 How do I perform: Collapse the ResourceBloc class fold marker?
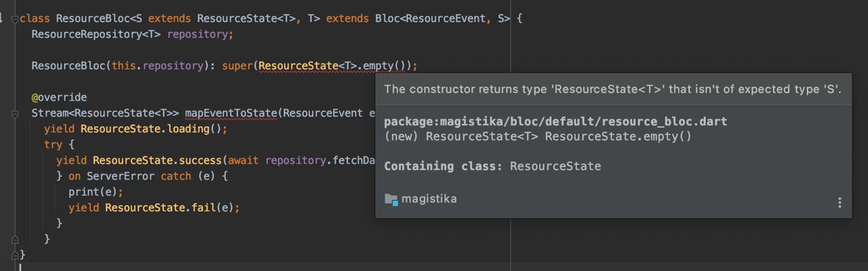point(14,19)
